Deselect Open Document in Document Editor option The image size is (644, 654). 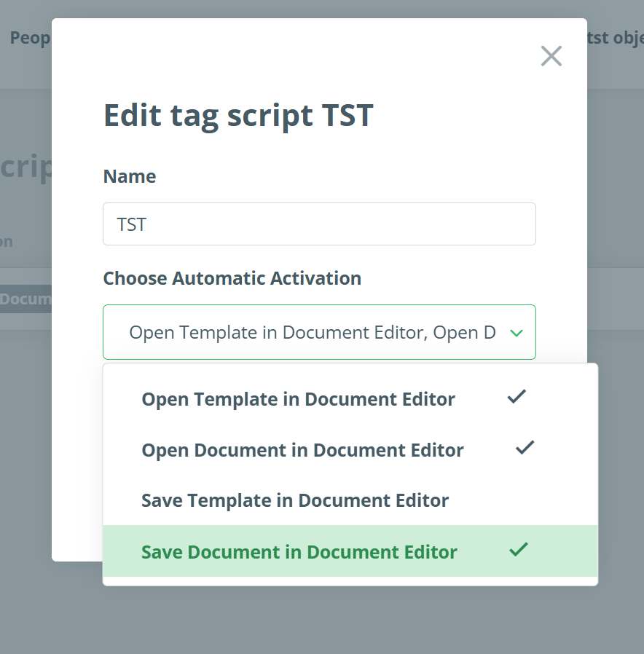[302, 450]
